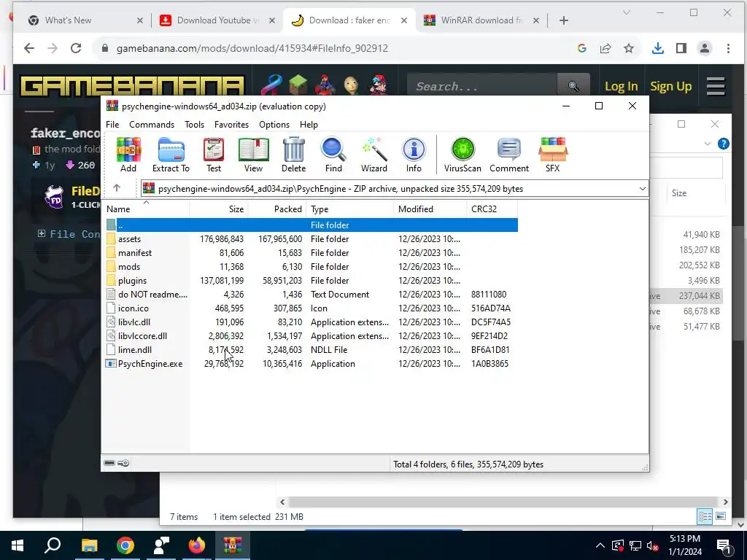747x560 pixels.
Task: Sort by Size column in WinRAR
Action: coord(219,209)
